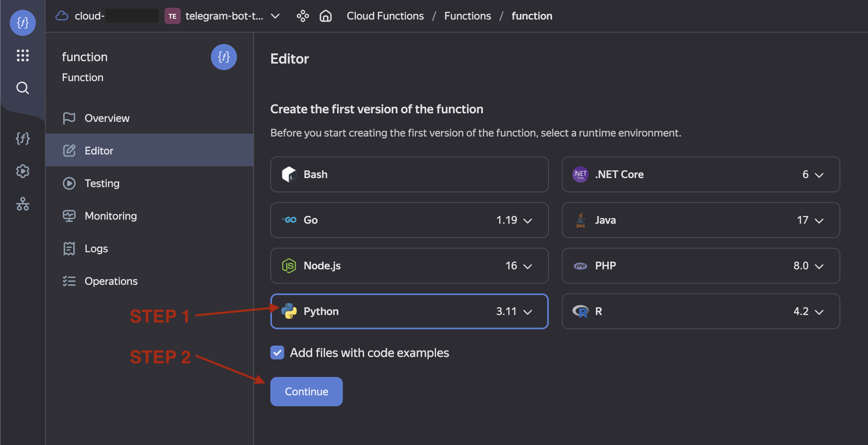
Task: Open the Monitoring section
Action: pyautogui.click(x=110, y=216)
